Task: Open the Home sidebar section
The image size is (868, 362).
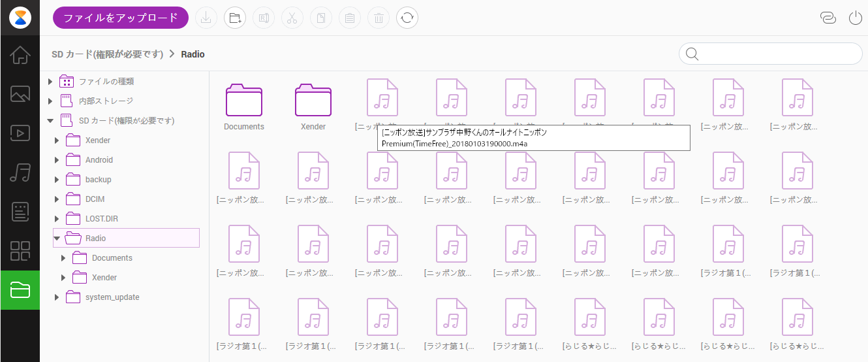Action: click(20, 55)
